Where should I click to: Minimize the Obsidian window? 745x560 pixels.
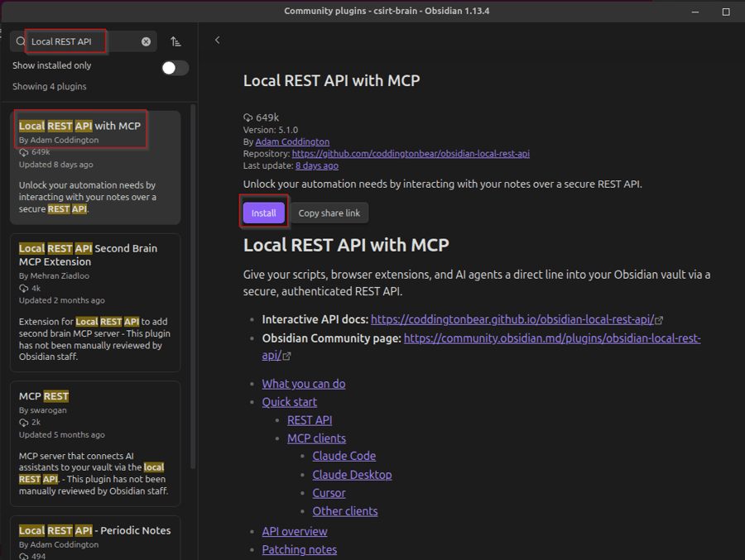pos(695,12)
